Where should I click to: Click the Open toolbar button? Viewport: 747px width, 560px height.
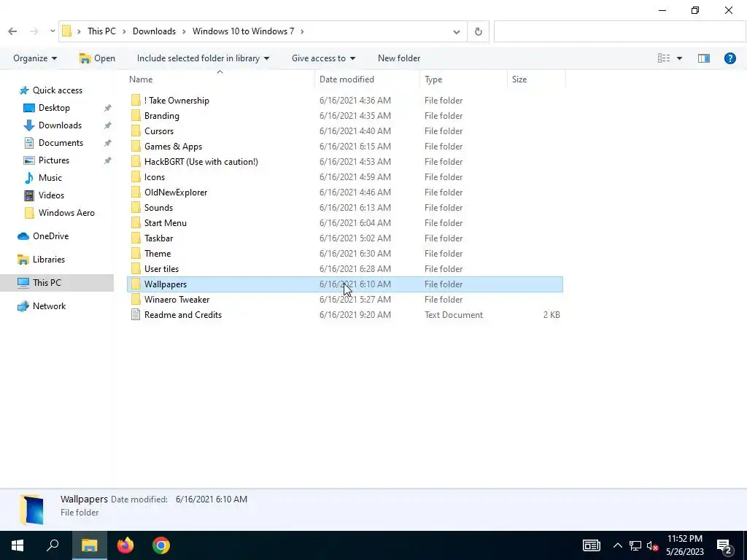[x=97, y=58]
